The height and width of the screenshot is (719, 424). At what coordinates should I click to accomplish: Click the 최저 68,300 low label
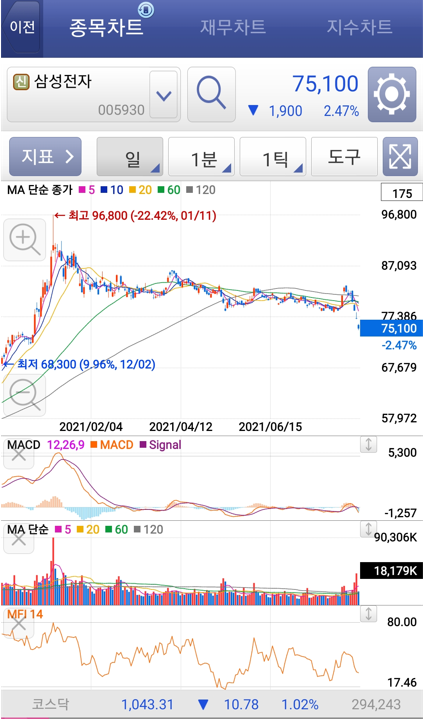coord(79,365)
